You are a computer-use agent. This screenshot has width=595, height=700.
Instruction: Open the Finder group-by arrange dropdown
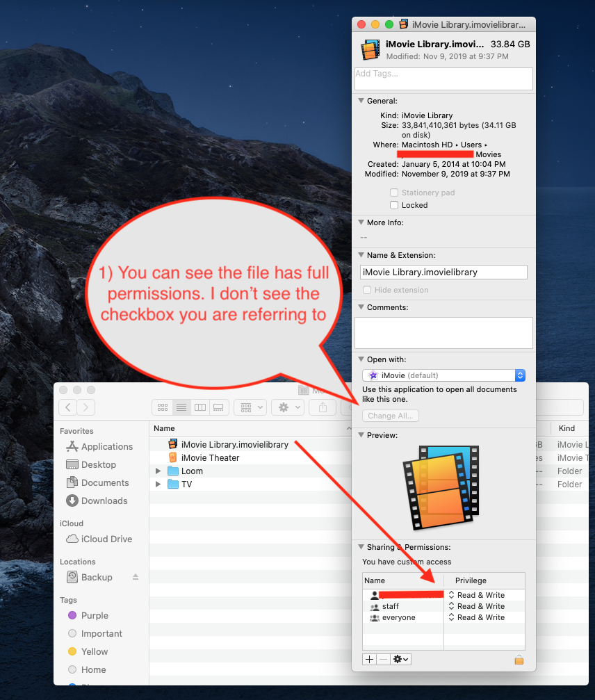(x=250, y=407)
